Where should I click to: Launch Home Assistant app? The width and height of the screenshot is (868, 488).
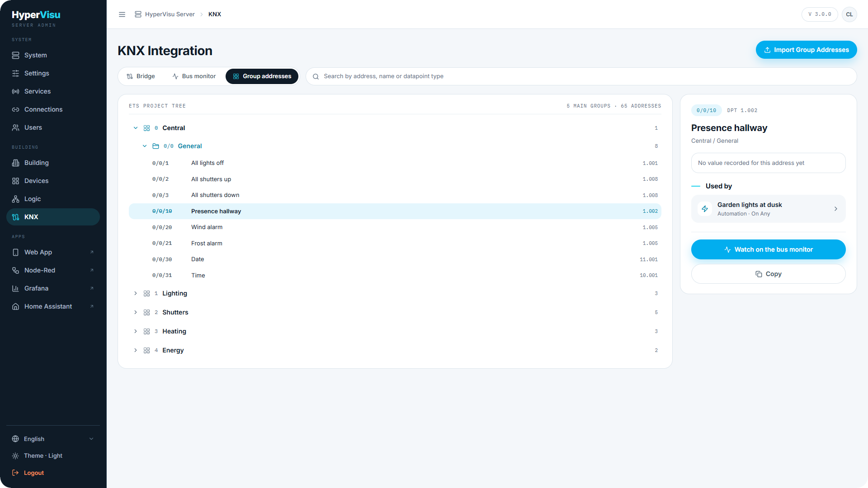53,306
